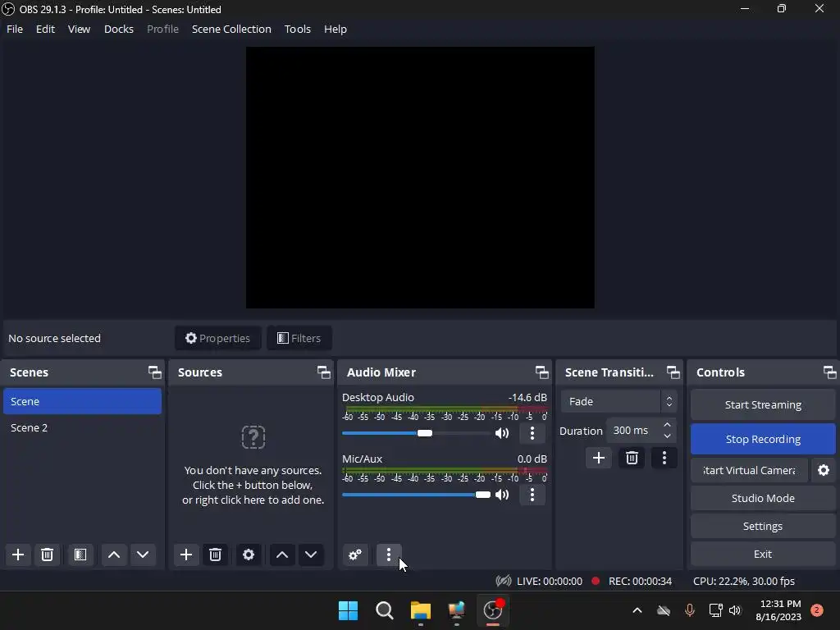Open the Fade transition dropdown
840x630 pixels.
click(x=619, y=401)
